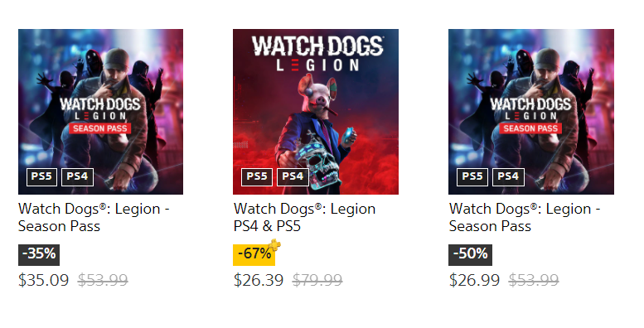The height and width of the screenshot is (328, 644).
Task: Open the third Season Pass cover image
Action: point(531,112)
